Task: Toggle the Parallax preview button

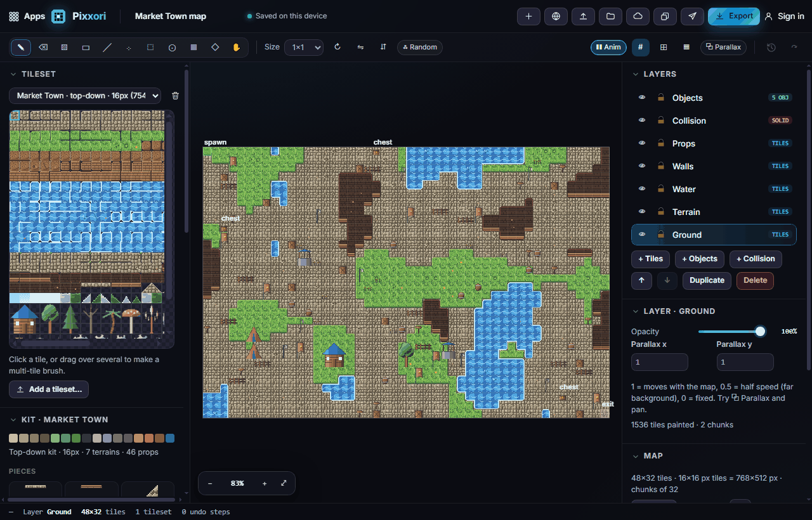Action: tap(723, 47)
